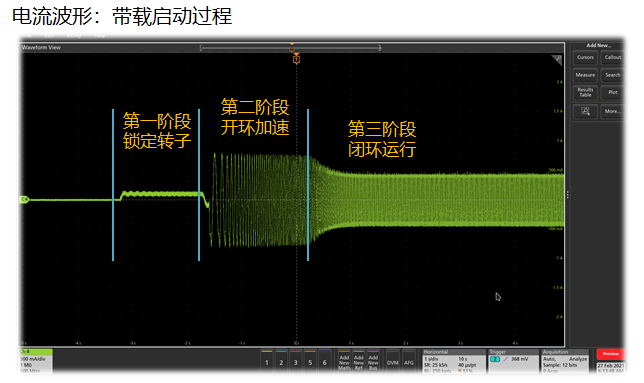Click Add New Math button
The width and height of the screenshot is (644, 383).
coord(344,361)
